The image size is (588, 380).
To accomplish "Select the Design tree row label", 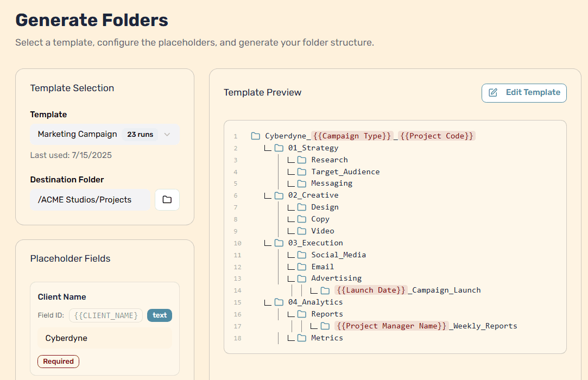I will pyautogui.click(x=325, y=207).
